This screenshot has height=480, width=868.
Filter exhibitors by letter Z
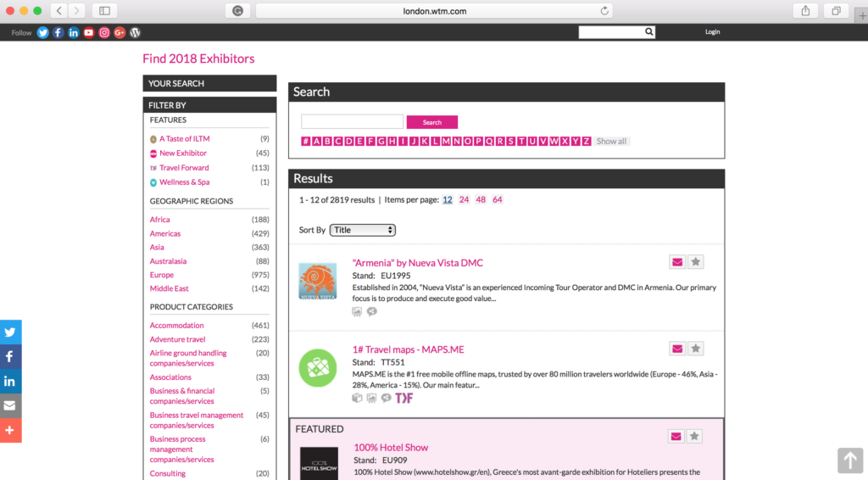(x=587, y=141)
